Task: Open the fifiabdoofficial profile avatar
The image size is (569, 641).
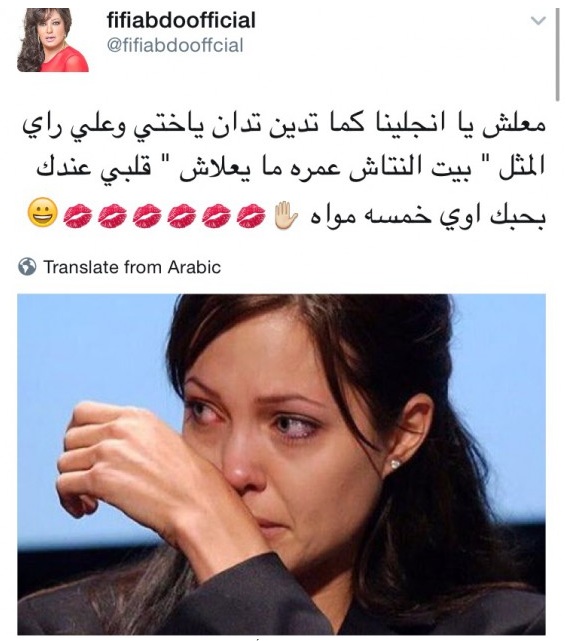Action: [53, 40]
